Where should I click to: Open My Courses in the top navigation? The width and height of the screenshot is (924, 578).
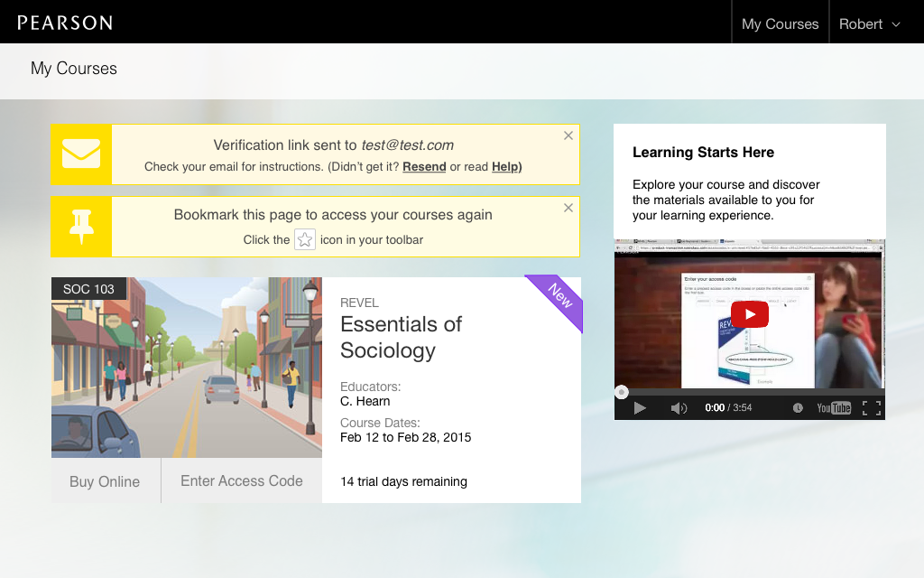click(x=781, y=23)
